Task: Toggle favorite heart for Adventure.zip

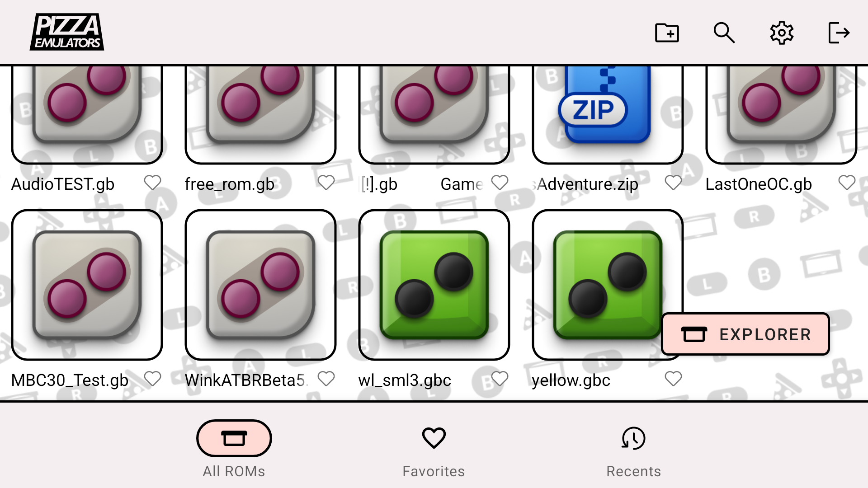Action: tap(673, 183)
